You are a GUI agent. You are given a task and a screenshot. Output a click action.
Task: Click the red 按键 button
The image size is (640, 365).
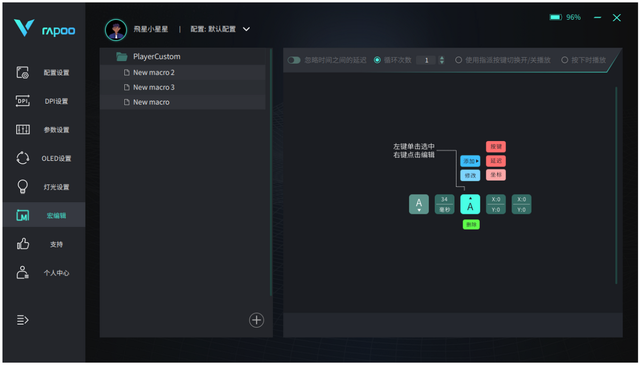(496, 147)
